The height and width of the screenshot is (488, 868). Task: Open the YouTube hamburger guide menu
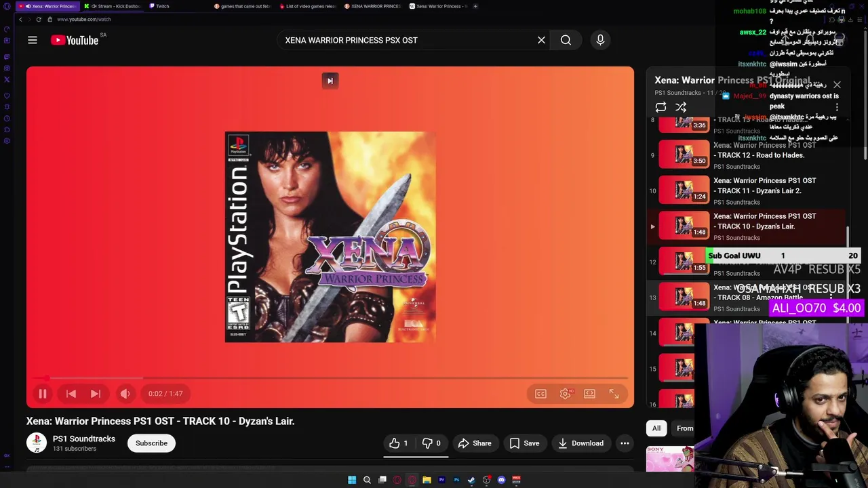point(32,40)
